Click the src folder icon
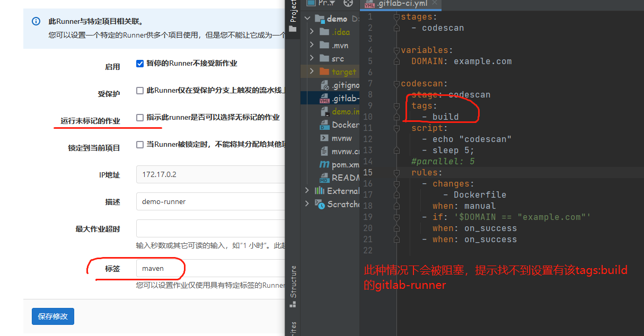644x336 pixels. [324, 58]
